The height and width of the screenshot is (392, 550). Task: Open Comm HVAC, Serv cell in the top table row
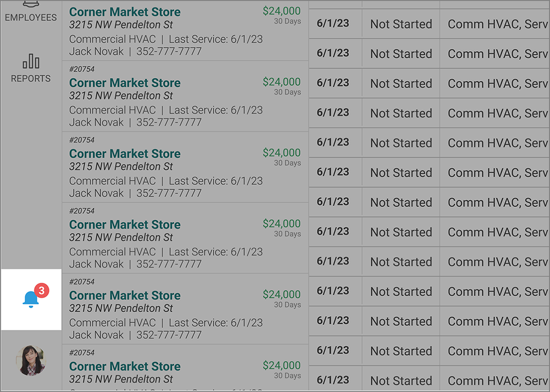point(497,24)
